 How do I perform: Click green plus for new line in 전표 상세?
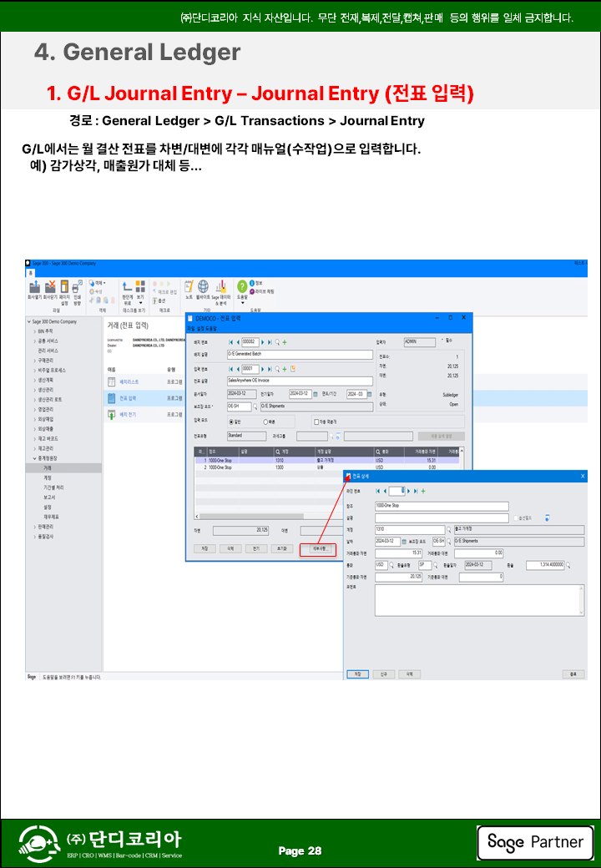423,491
